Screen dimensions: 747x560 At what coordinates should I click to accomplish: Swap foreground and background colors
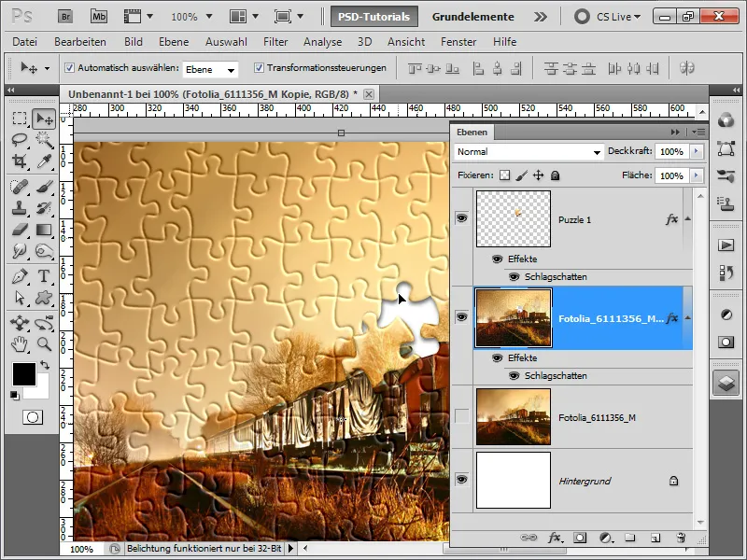45,365
